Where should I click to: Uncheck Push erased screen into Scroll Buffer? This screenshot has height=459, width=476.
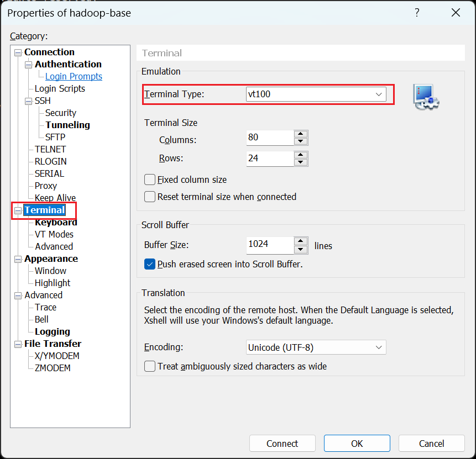coord(150,264)
